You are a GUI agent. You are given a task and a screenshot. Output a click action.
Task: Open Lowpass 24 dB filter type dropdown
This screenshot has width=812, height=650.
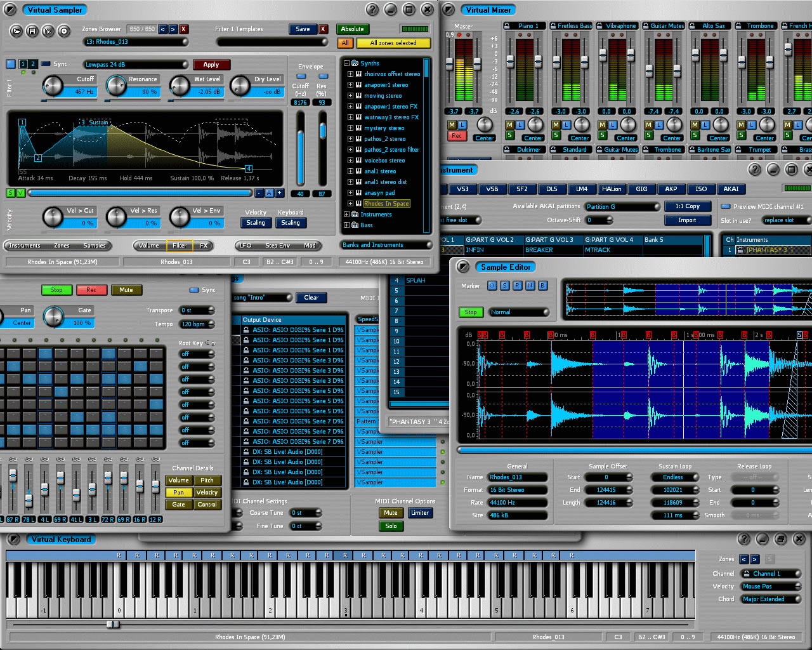coord(136,65)
